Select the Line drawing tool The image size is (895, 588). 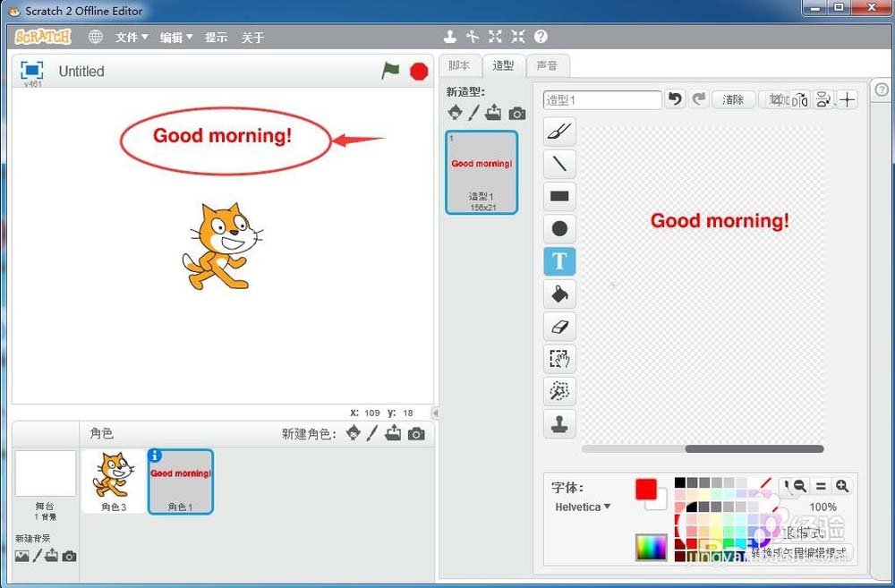[x=559, y=165]
